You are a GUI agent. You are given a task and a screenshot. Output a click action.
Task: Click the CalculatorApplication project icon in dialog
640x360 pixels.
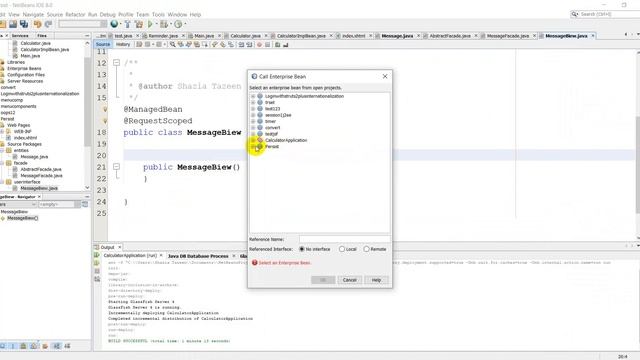coord(260,140)
